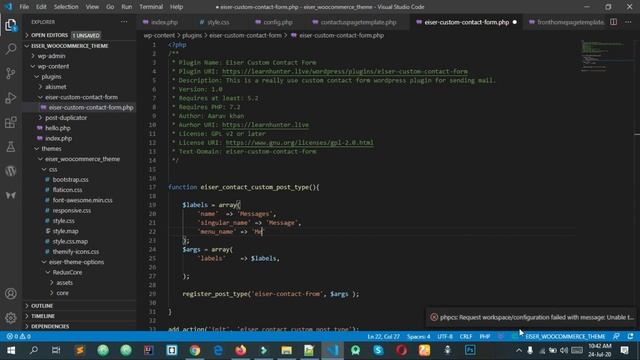640x360 pixels.
Task: Click the Author URI learnhunter.live link
Action: tap(265, 125)
